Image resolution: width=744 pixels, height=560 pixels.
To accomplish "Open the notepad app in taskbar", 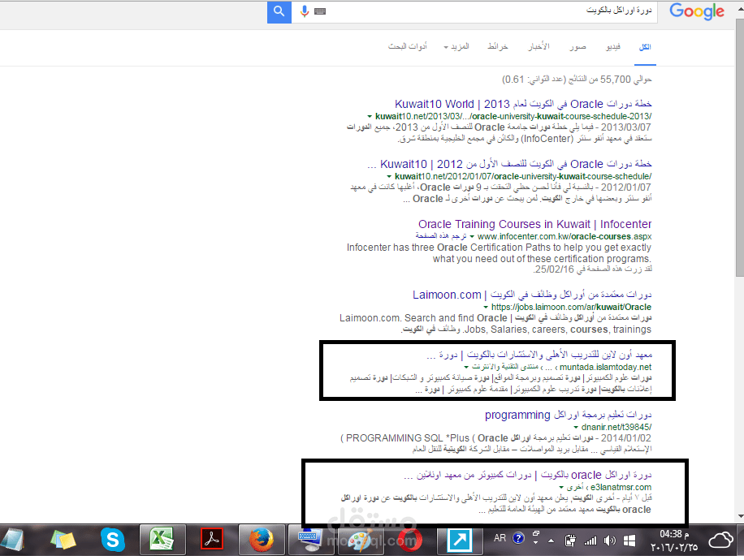I will point(13,540).
